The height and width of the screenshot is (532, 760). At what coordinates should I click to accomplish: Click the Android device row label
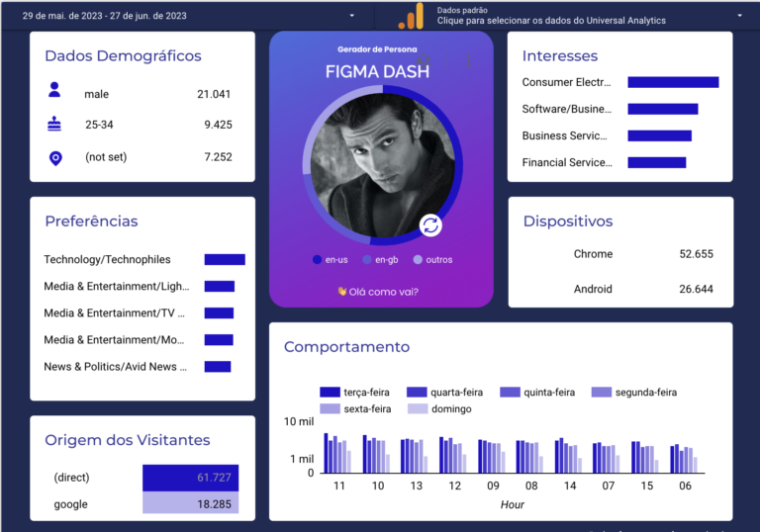[593, 290]
